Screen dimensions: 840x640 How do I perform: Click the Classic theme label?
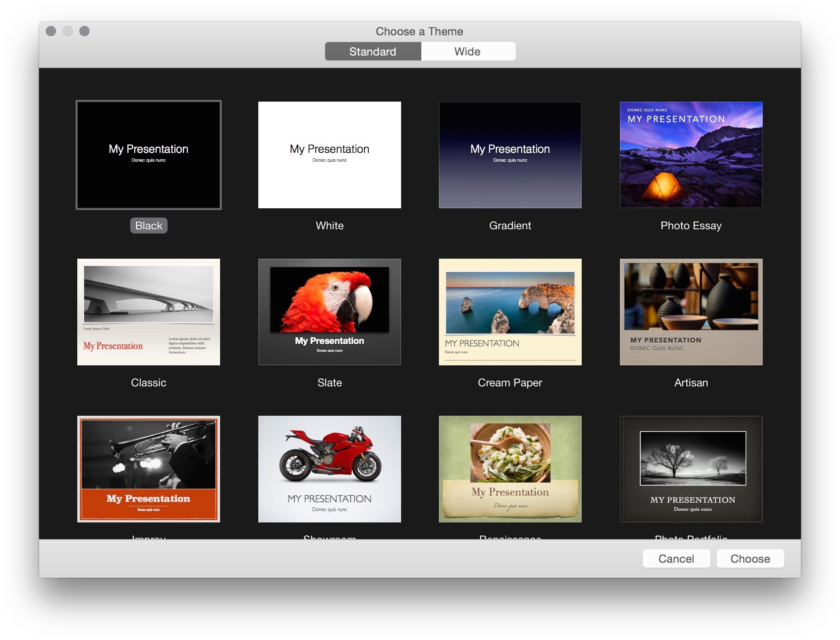[149, 383]
